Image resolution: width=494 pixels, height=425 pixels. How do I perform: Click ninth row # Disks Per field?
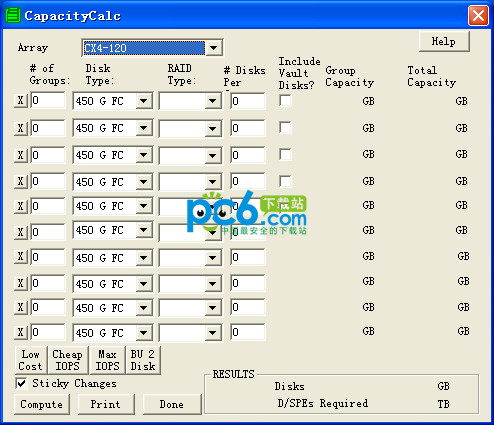tap(248, 307)
